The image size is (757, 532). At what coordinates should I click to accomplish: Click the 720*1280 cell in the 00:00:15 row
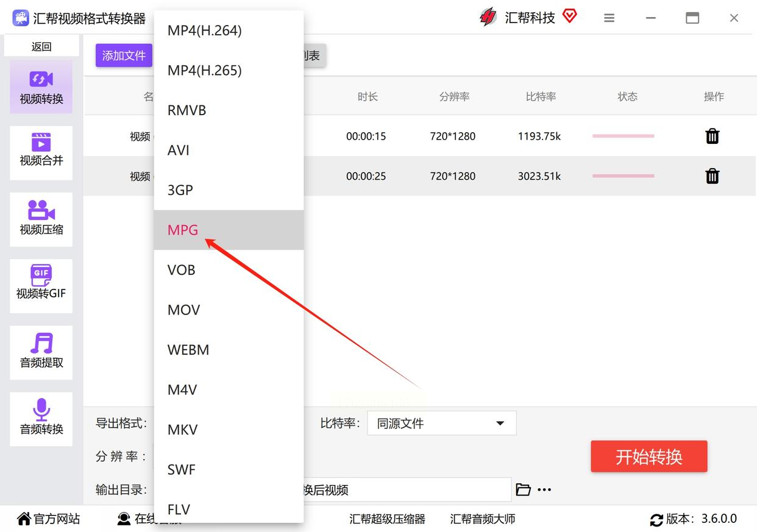[x=453, y=137]
